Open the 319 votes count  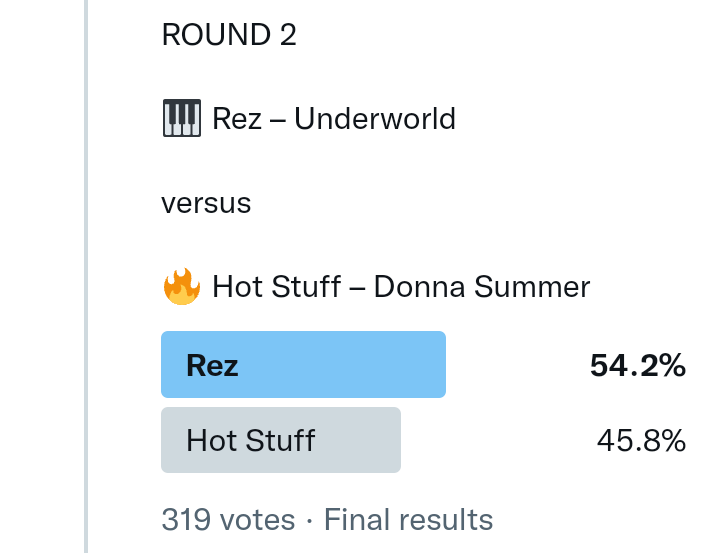click(x=228, y=520)
